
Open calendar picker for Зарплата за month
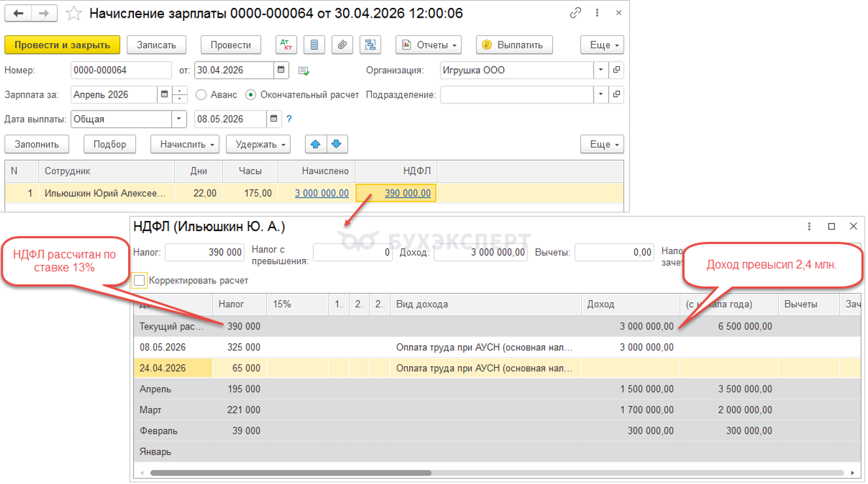[164, 95]
